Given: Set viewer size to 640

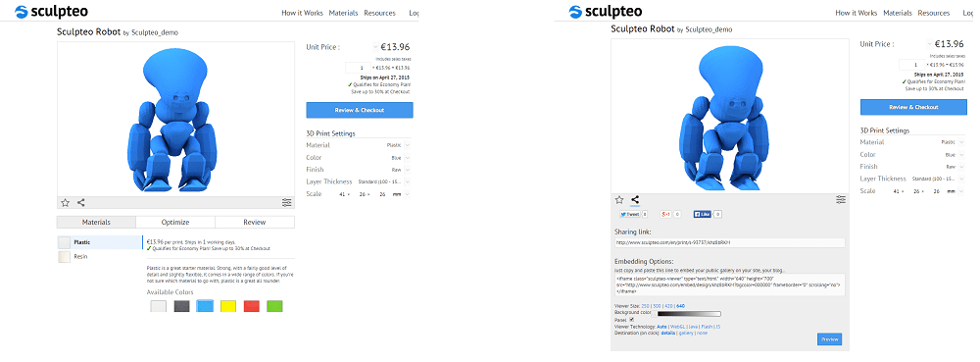Looking at the screenshot, I should coord(681,306).
